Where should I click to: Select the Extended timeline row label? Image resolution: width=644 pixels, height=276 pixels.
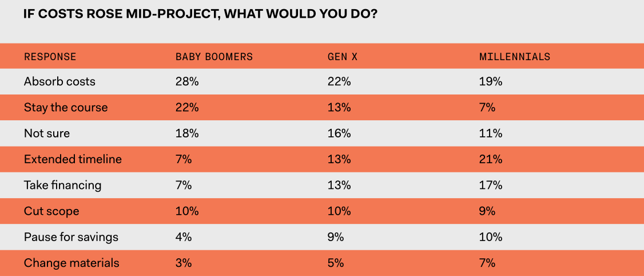pos(73,159)
